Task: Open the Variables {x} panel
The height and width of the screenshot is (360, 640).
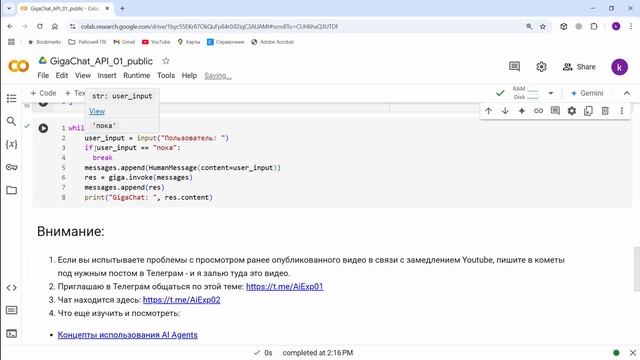Action: 11,144
